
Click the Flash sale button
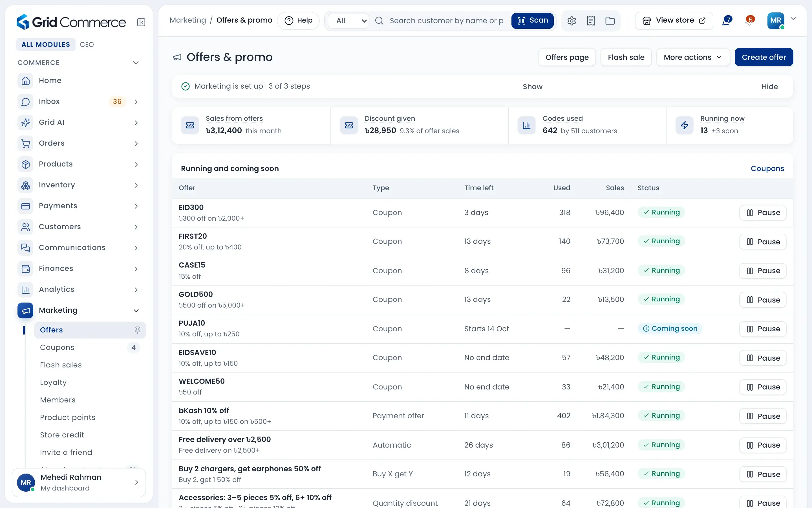pos(626,57)
